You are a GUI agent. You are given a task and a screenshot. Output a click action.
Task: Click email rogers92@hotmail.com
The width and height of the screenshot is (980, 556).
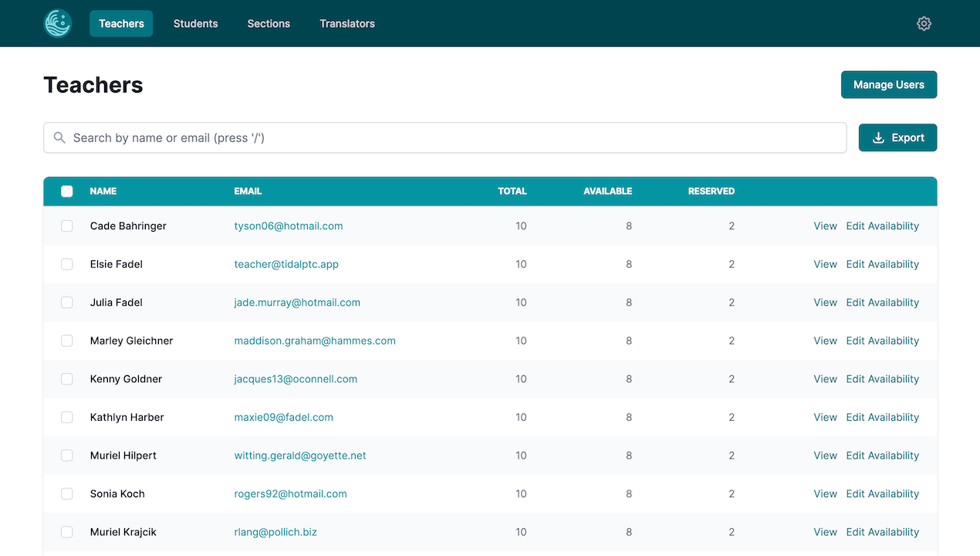[x=290, y=493]
